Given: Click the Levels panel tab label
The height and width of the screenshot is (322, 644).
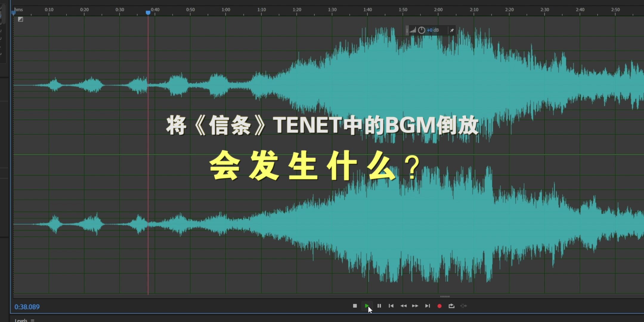Looking at the screenshot, I should pyautogui.click(x=21, y=320).
